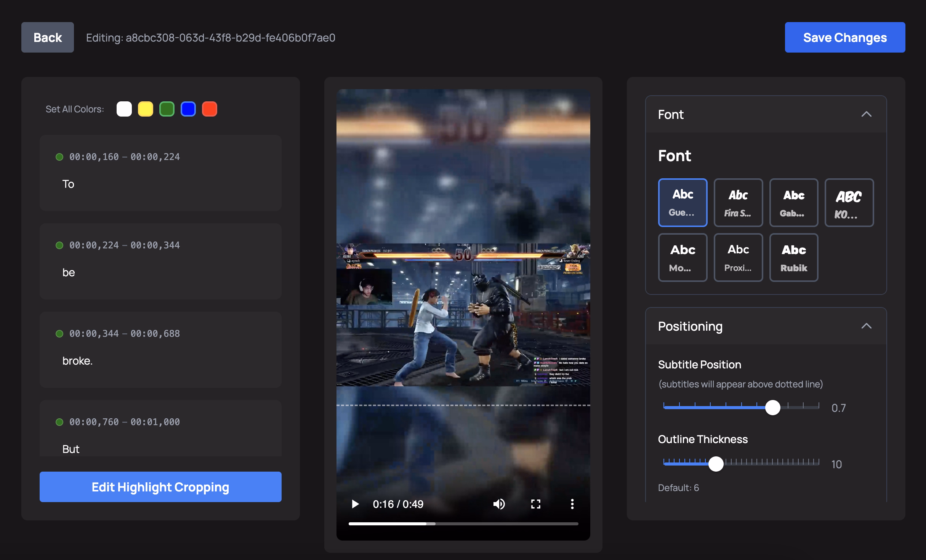Open video more options menu
The width and height of the screenshot is (926, 560).
pos(572,504)
